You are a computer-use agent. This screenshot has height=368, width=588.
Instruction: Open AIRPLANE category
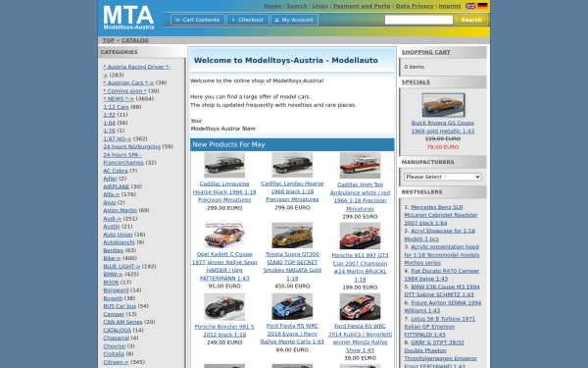(117, 186)
